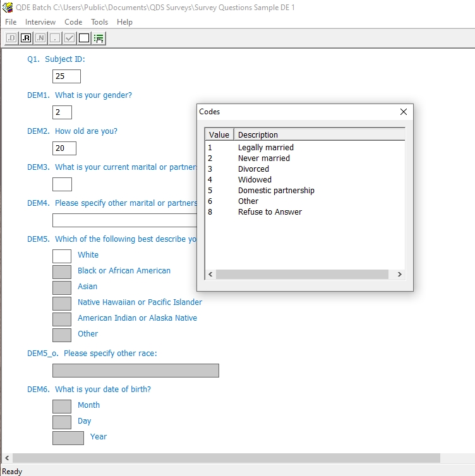Click the age answer field in DEM2

click(x=64, y=148)
